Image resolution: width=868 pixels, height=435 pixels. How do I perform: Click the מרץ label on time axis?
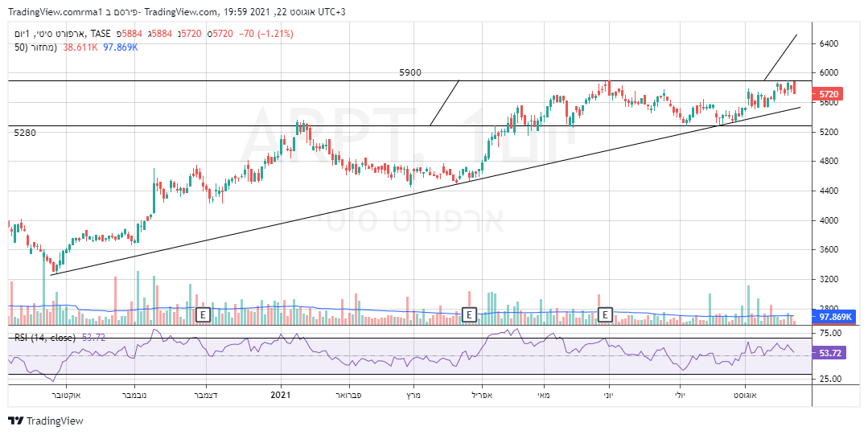[414, 395]
